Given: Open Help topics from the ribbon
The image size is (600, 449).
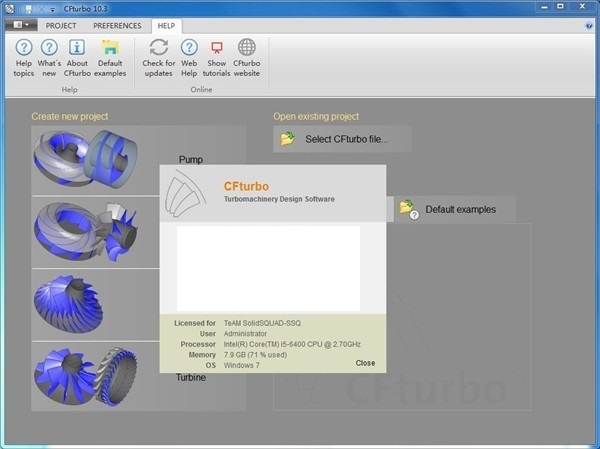Looking at the screenshot, I should point(24,57).
